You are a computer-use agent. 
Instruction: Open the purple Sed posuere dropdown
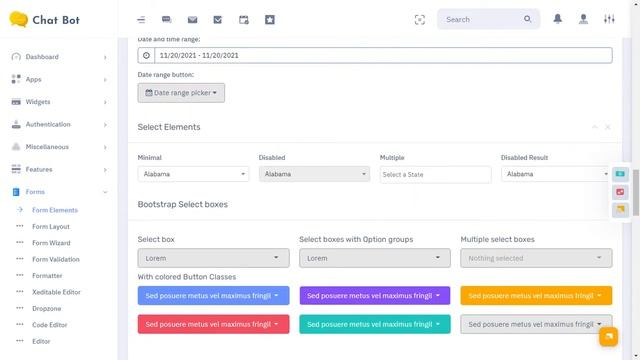[x=375, y=296]
